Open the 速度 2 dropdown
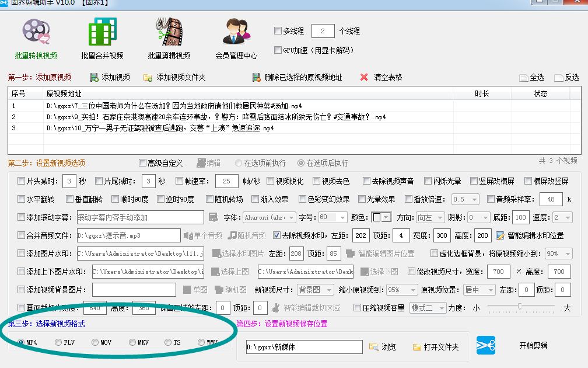 pos(562,217)
